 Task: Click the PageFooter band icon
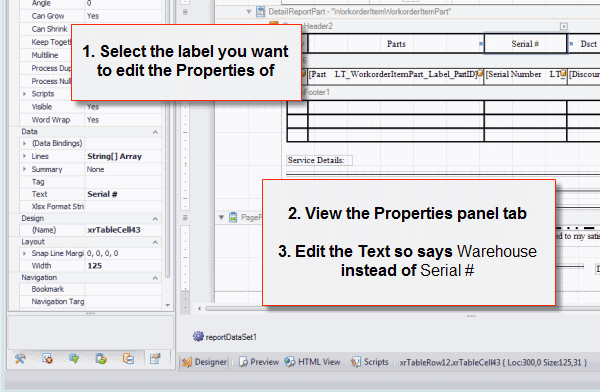233,217
